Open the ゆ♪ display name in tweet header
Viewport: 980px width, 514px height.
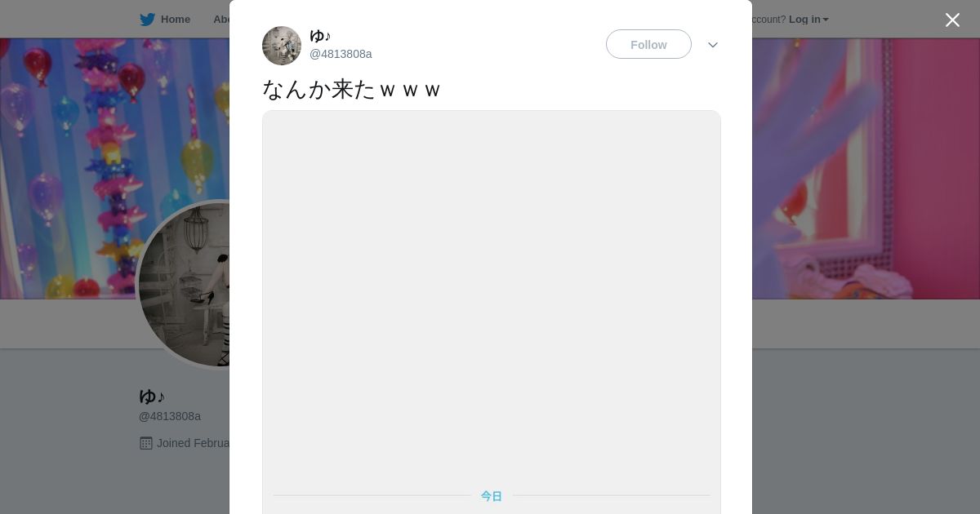[x=320, y=36]
